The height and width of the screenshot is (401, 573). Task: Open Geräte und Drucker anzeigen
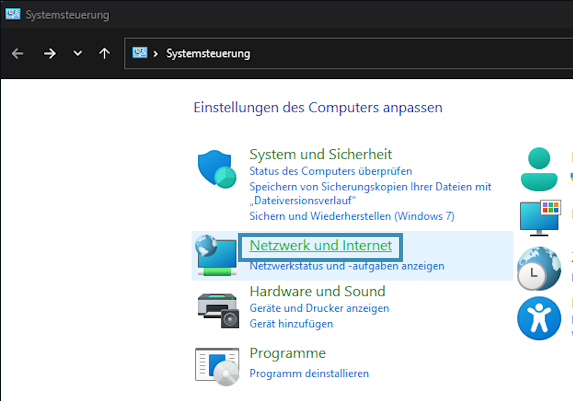(x=319, y=308)
